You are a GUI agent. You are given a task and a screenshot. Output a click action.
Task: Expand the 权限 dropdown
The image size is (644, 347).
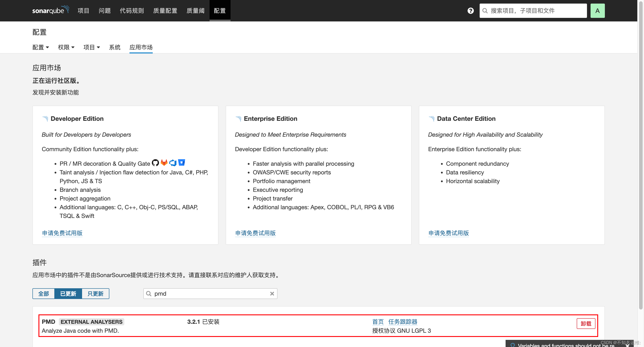coord(66,47)
